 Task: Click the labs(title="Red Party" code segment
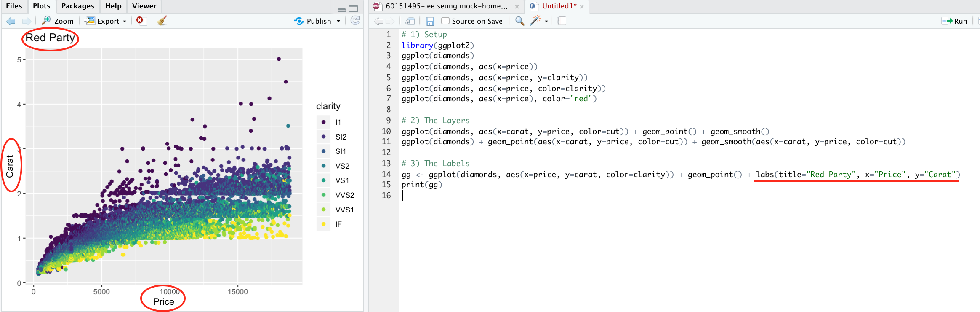[806, 175]
